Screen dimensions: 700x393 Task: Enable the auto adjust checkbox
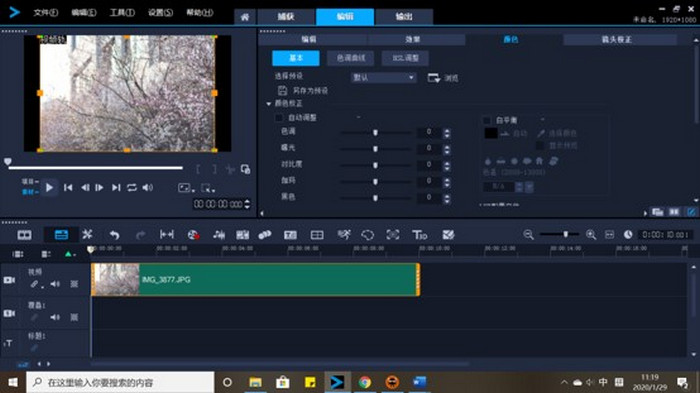279,117
